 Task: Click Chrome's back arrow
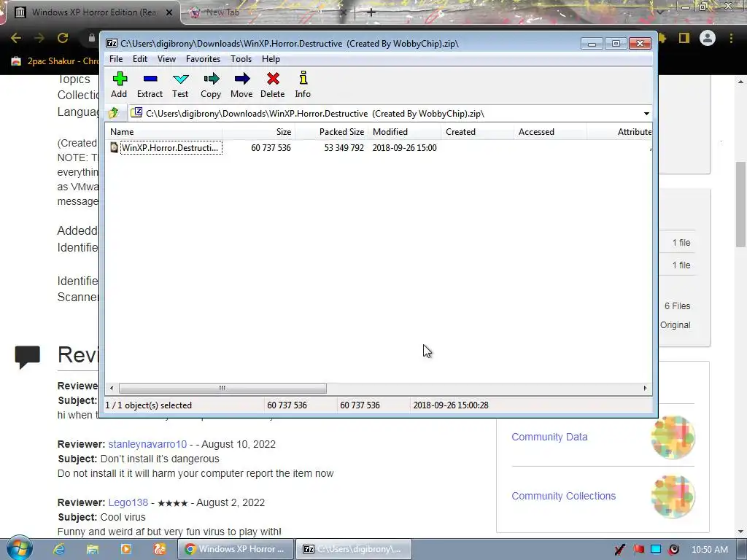16,38
